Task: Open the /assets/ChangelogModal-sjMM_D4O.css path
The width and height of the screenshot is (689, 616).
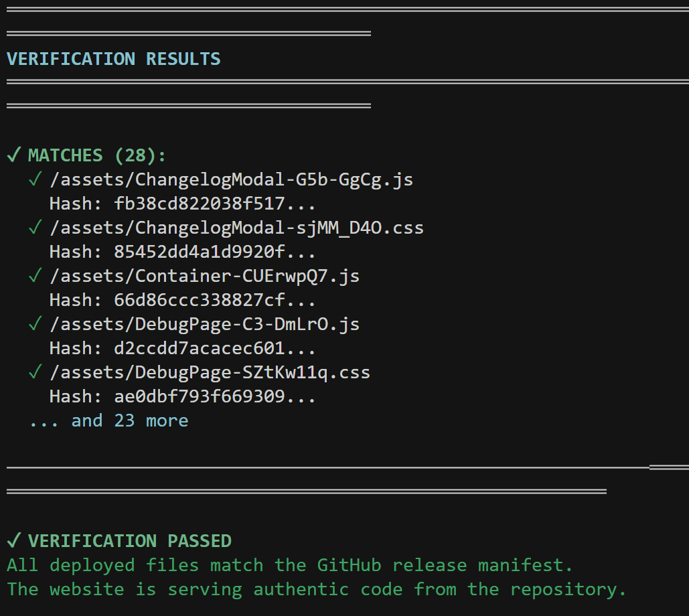Action: [236, 228]
